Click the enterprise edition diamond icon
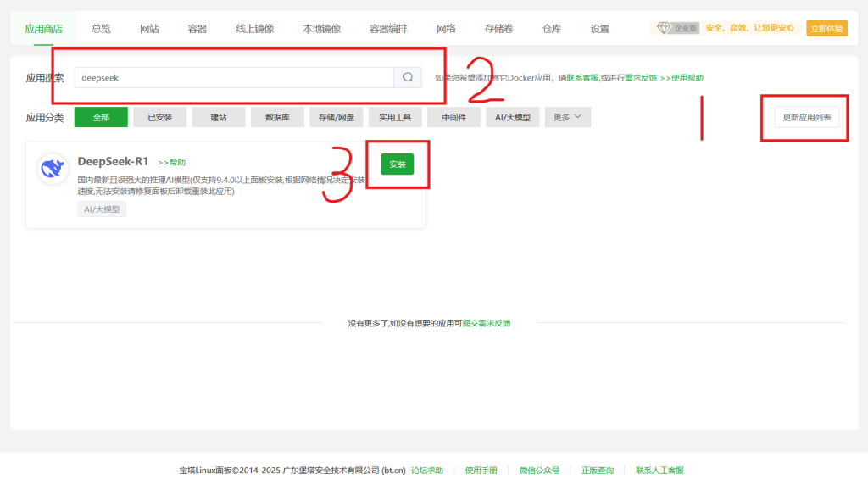The width and height of the screenshot is (868, 485). click(x=663, y=27)
